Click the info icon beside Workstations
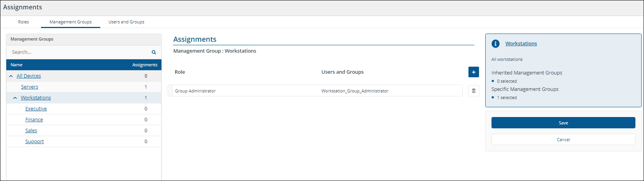 pyautogui.click(x=495, y=44)
